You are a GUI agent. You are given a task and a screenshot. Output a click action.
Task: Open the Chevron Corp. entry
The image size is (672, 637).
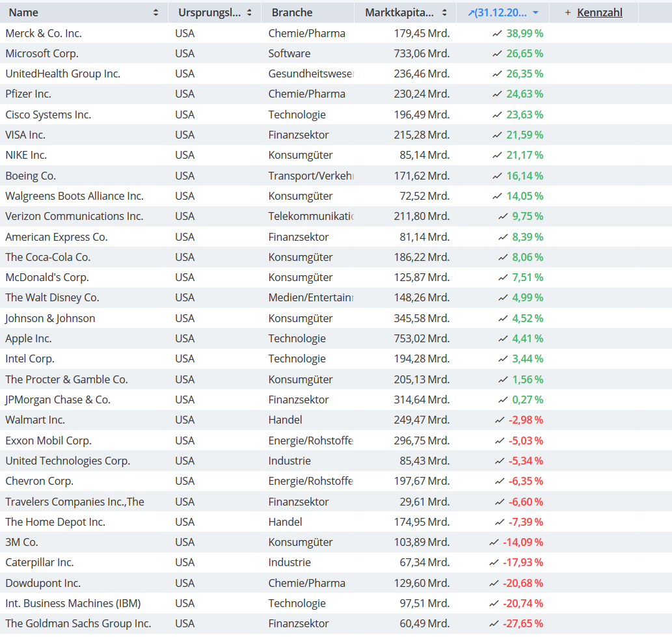(40, 481)
